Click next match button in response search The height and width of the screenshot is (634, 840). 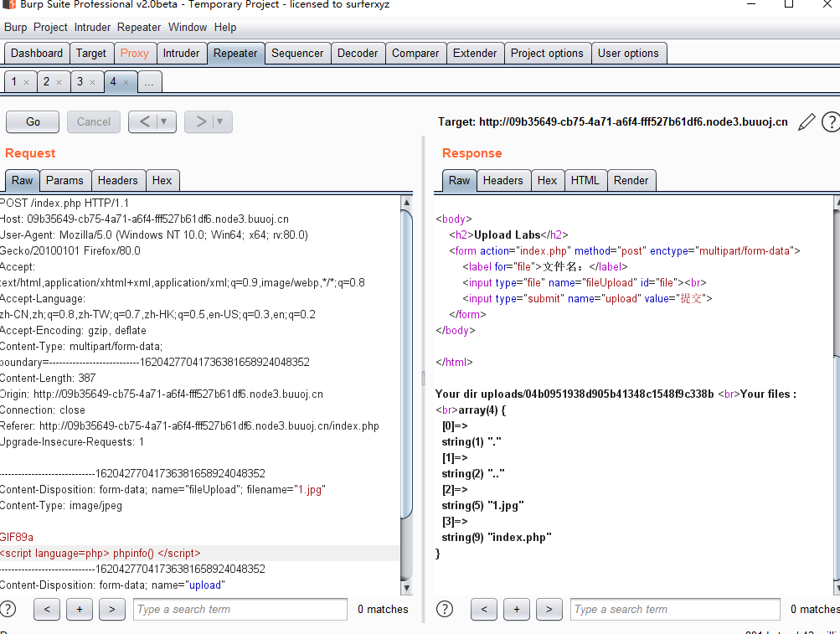549,610
